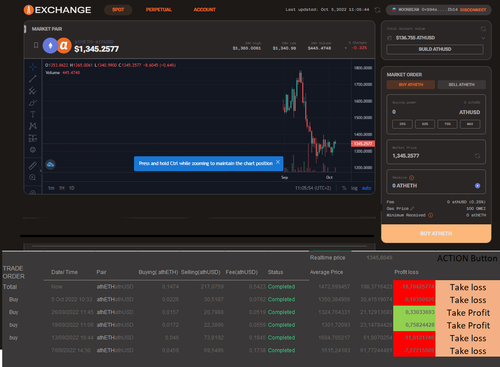The width and height of the screenshot is (500, 367).
Task: Set buying amount to 25%
Action: pyautogui.click(x=402, y=124)
